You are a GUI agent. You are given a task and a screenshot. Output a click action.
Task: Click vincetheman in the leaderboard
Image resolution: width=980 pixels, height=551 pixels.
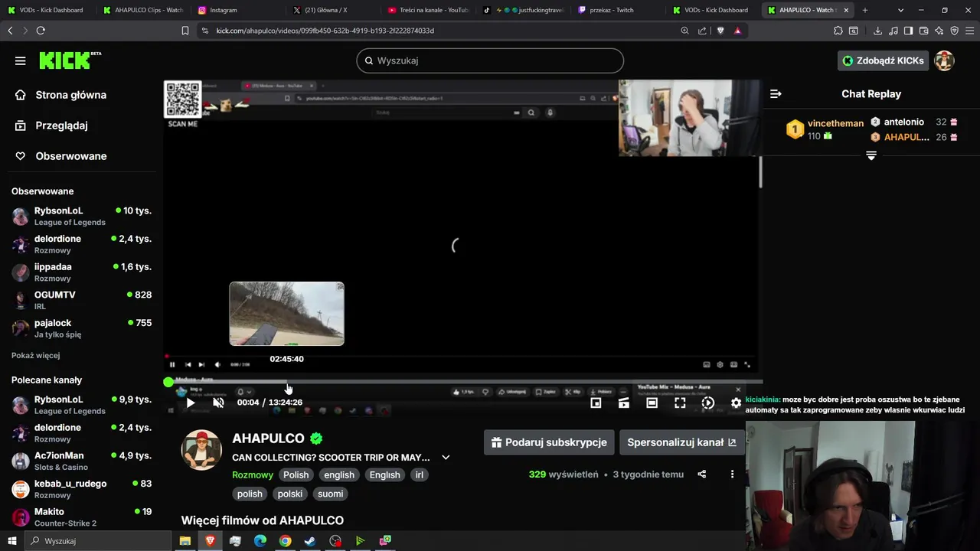(x=835, y=123)
